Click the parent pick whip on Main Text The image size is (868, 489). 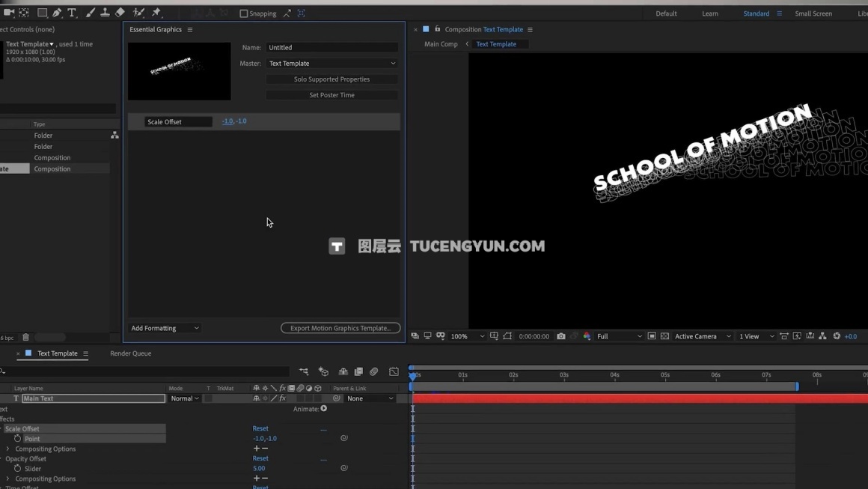click(337, 398)
